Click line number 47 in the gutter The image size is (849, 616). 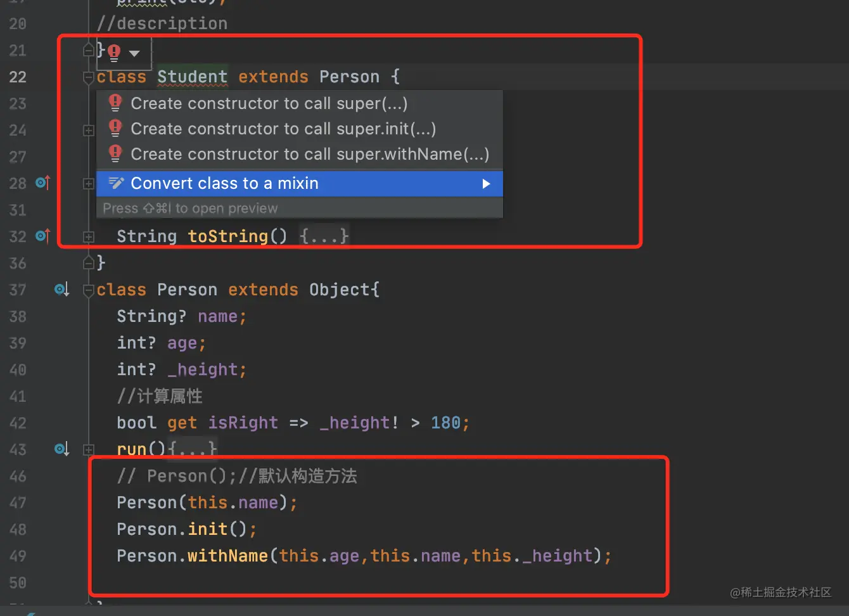pyautogui.click(x=18, y=503)
